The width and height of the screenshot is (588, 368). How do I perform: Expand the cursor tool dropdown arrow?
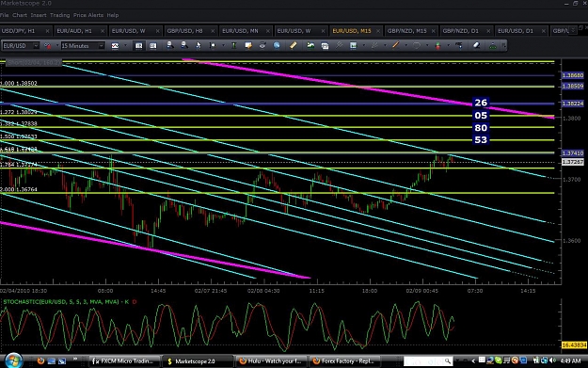223,46
